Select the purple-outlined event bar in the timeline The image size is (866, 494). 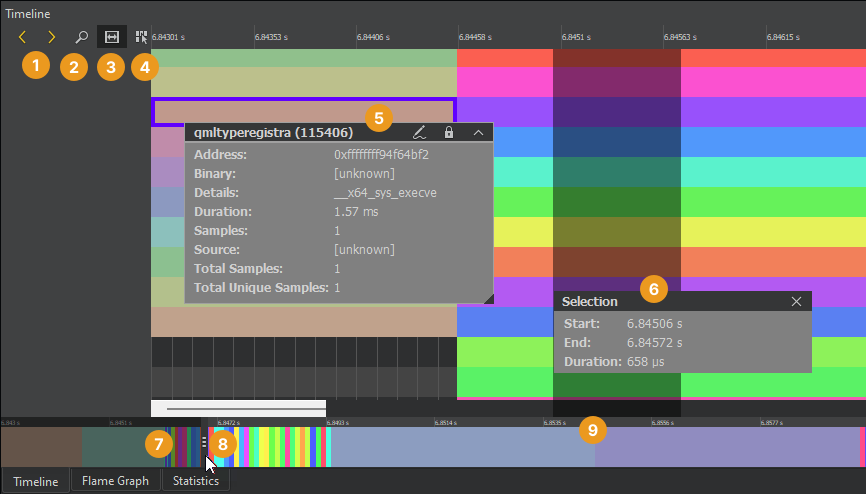(303, 110)
